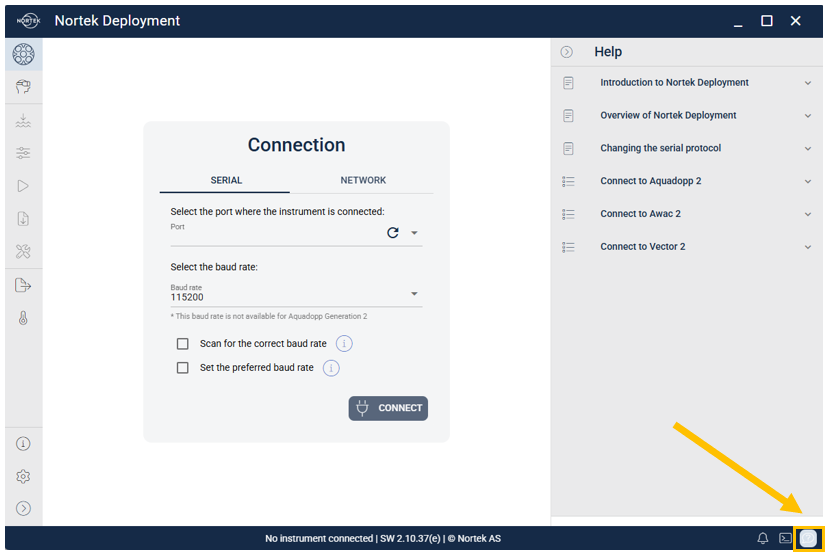828x555 pixels.
Task: Switch to the SERIAL tab
Action: tap(226, 180)
